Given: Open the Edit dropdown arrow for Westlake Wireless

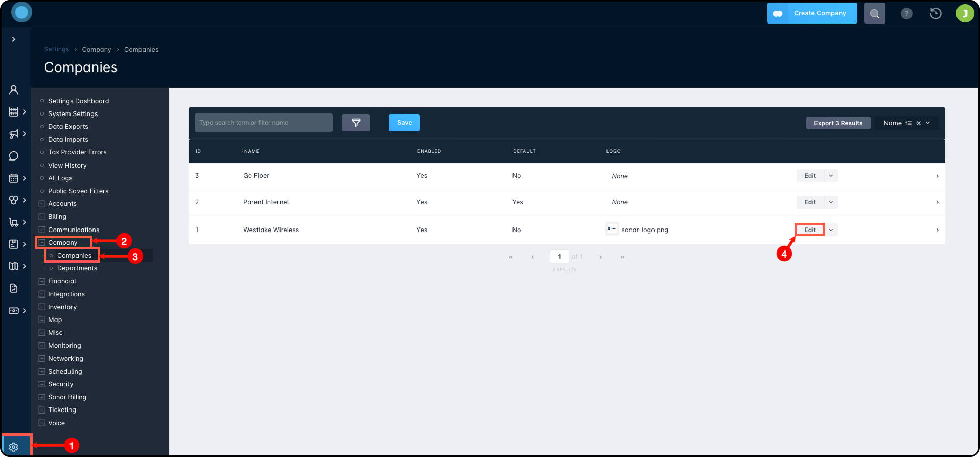Looking at the screenshot, I should point(831,230).
